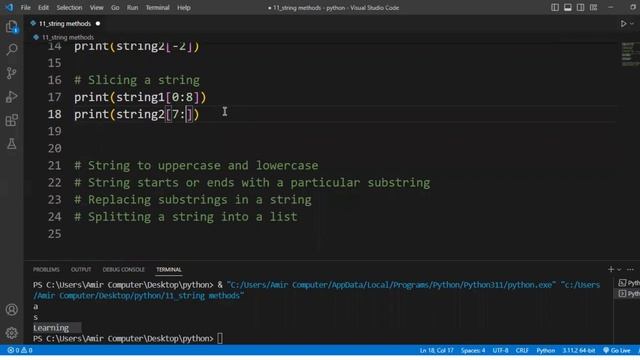Click the VS Code logo icon
The height and width of the screenshot is (360, 640).
(9, 7)
